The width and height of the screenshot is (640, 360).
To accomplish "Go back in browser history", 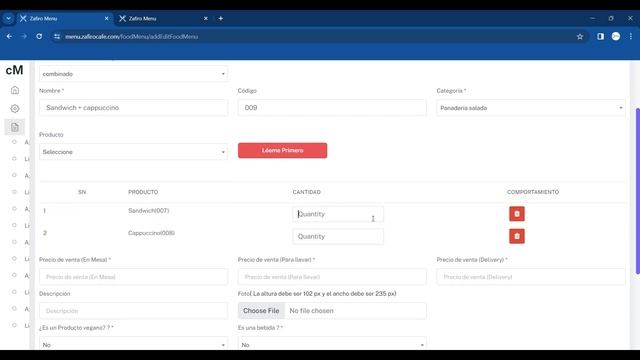I will pos(9,36).
